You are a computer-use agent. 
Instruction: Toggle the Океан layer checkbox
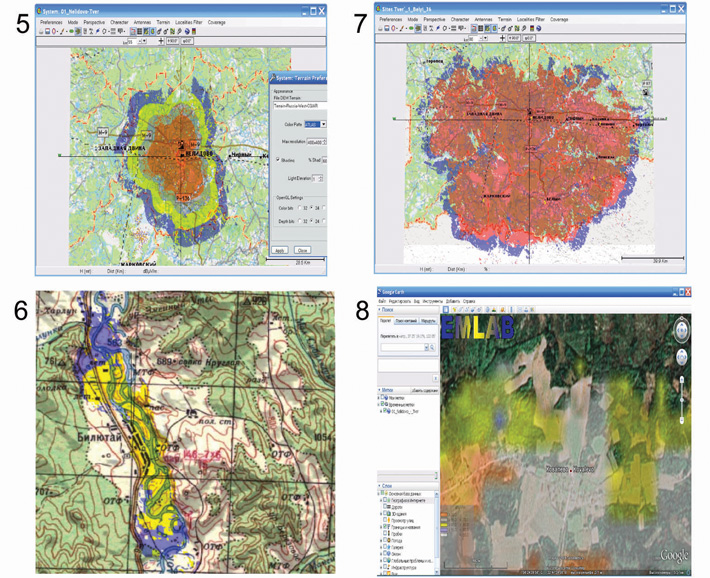(385, 553)
